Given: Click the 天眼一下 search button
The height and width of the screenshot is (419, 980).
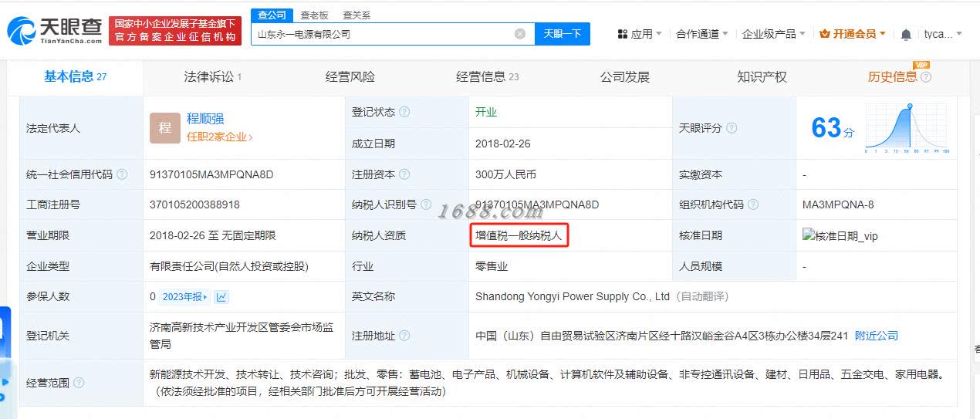Looking at the screenshot, I should click(x=563, y=34).
